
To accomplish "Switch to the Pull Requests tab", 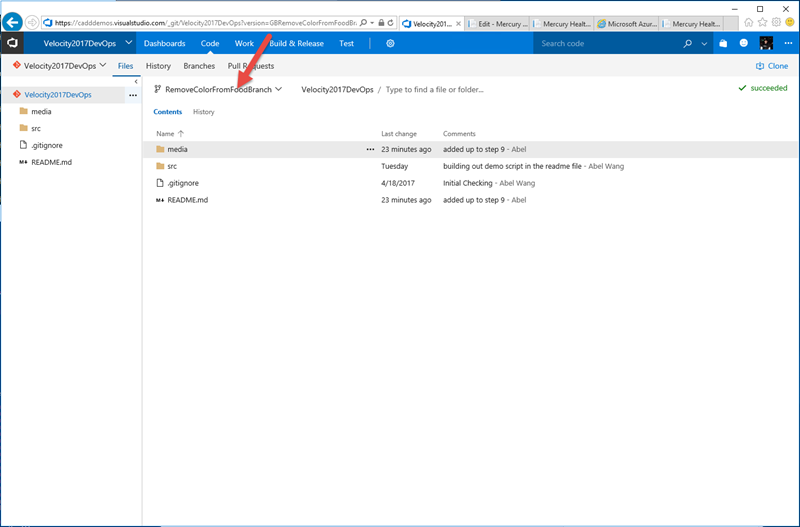I will [x=251, y=66].
